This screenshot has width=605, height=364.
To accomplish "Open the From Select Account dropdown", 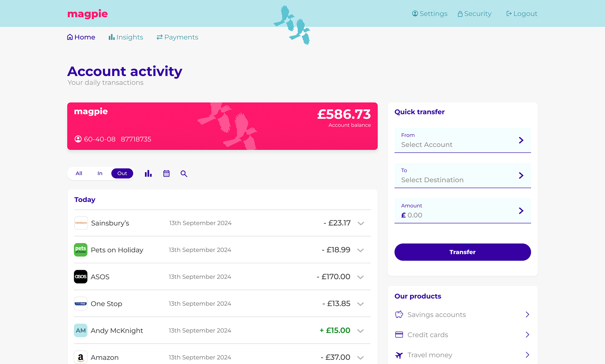I will [463, 140].
